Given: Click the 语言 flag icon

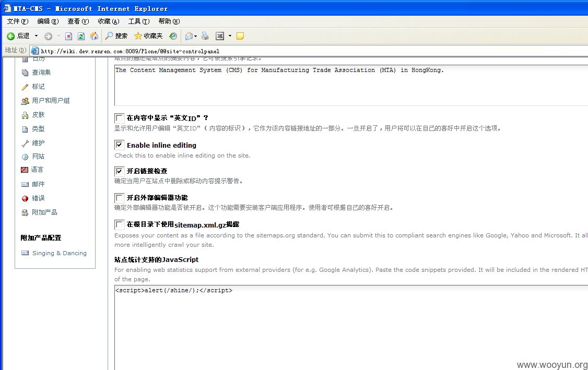Looking at the screenshot, I should (x=25, y=170).
